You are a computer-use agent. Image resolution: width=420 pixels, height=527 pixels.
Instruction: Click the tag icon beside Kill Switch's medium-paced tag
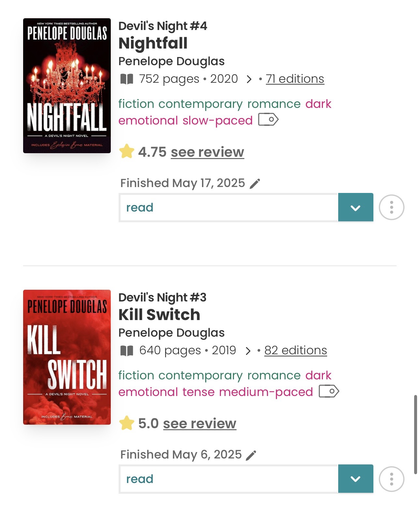tap(329, 391)
